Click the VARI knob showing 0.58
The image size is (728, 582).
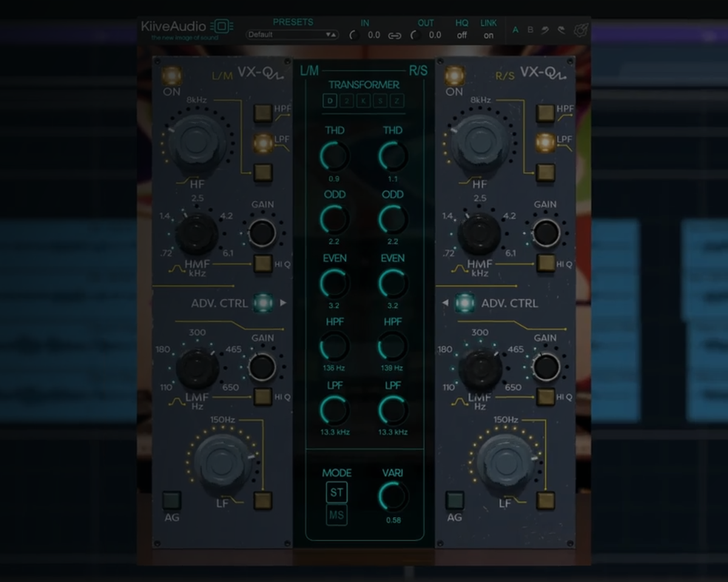tap(393, 497)
